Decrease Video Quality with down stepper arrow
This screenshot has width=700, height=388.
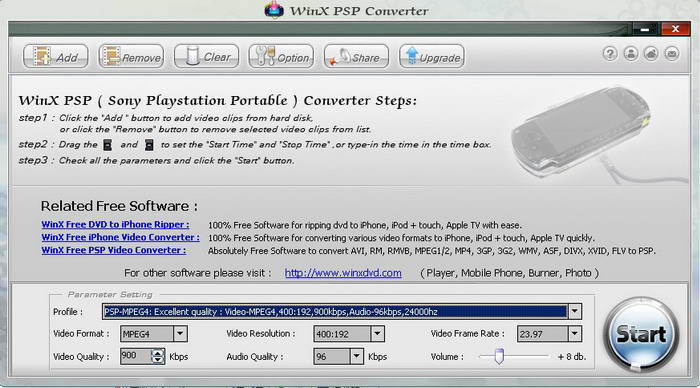(x=158, y=360)
